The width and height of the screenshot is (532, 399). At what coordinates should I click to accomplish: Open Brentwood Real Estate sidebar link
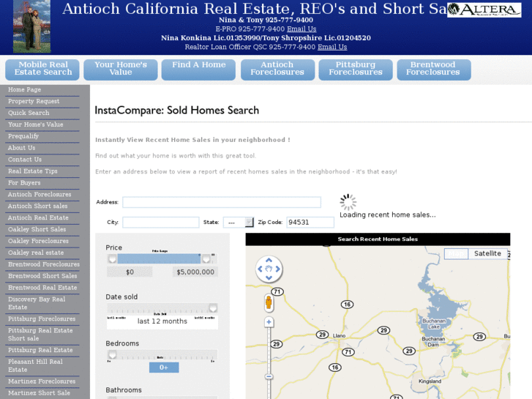(42, 288)
